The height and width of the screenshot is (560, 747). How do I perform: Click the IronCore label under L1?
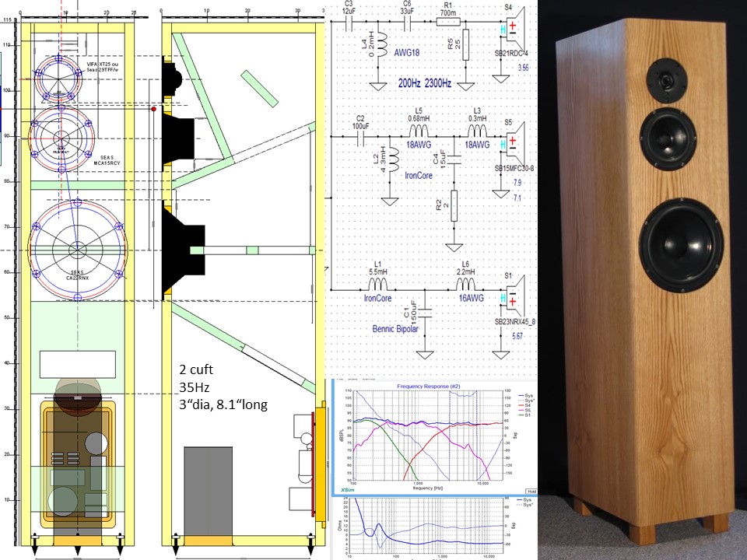[378, 298]
